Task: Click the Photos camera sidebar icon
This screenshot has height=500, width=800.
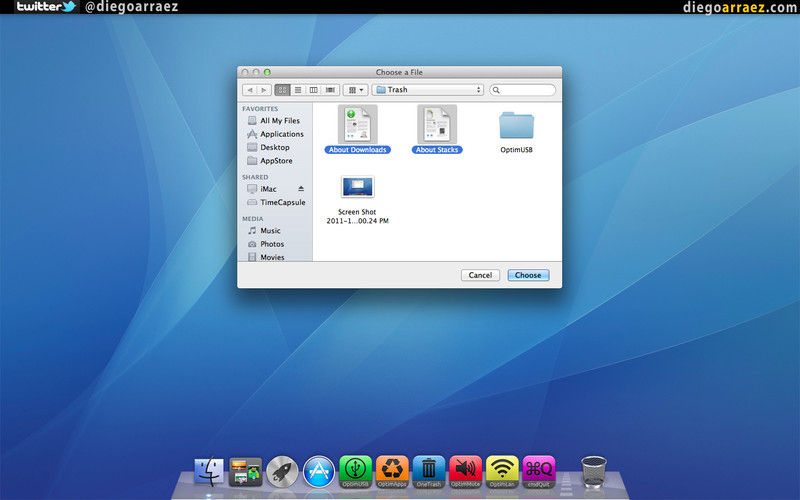Action: [252, 244]
